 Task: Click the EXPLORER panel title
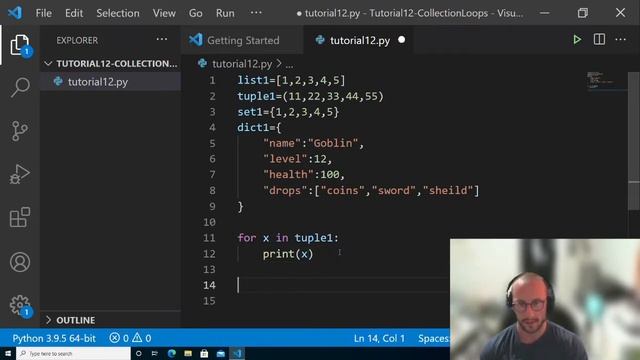click(77, 40)
